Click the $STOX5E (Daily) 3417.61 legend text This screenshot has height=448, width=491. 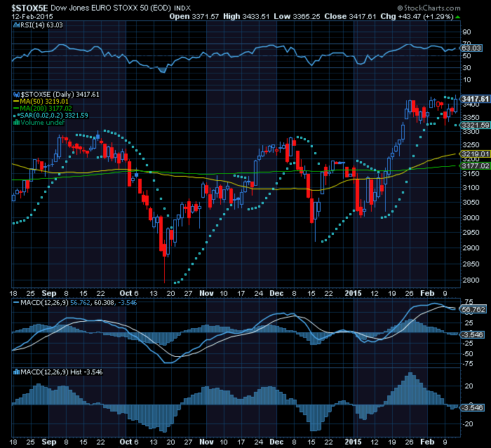(x=60, y=94)
